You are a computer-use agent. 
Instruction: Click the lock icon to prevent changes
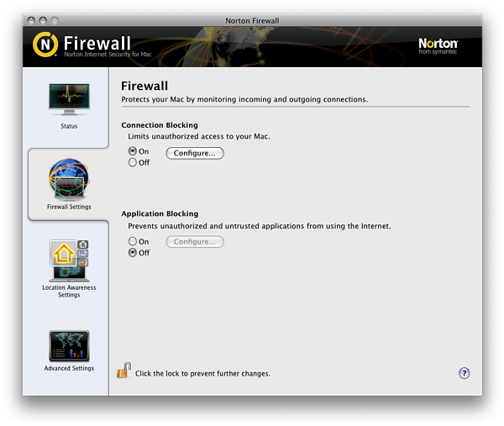point(123,371)
